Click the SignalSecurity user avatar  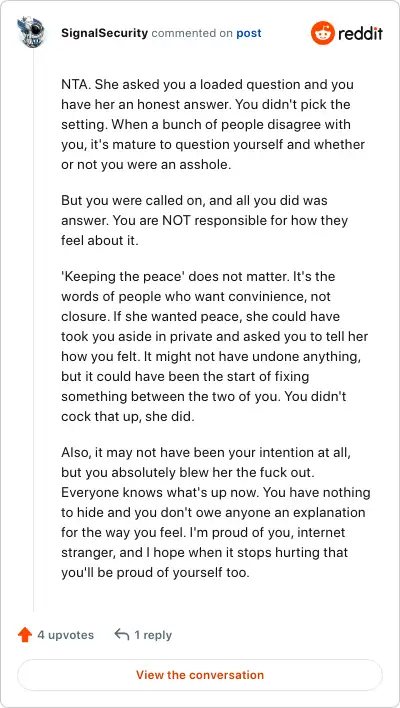pos(31,32)
